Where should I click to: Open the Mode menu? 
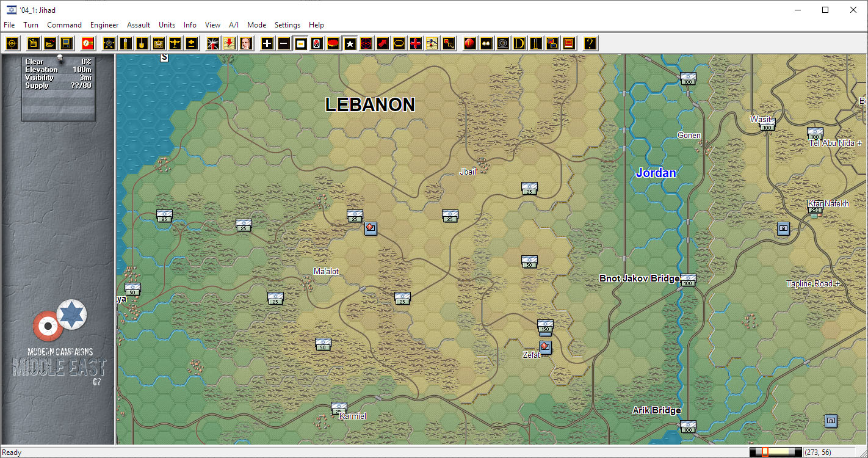point(256,25)
